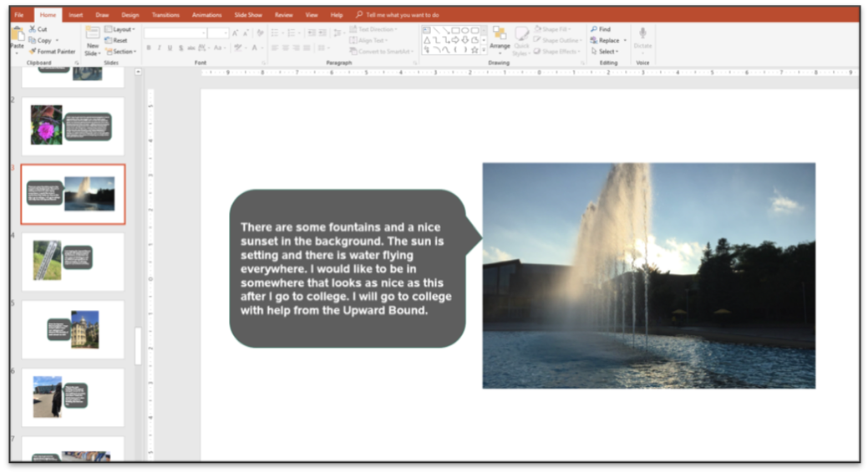The width and height of the screenshot is (868, 473).
Task: Click the Replace button
Action: pyautogui.click(x=605, y=40)
